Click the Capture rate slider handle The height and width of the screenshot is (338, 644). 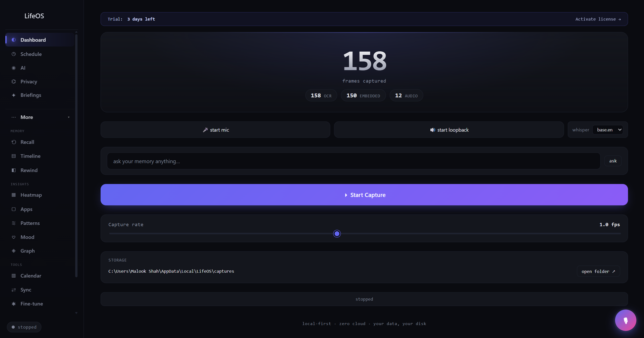click(337, 234)
